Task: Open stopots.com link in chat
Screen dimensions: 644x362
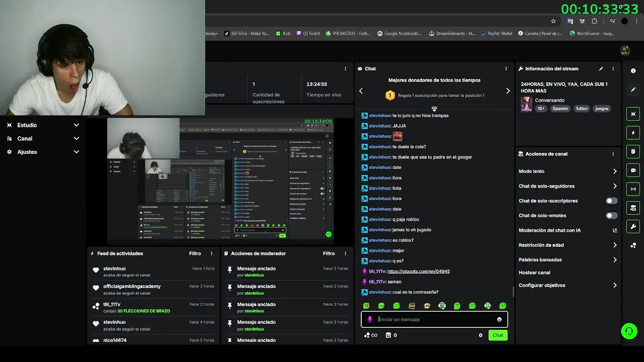Action: pyautogui.click(x=419, y=271)
